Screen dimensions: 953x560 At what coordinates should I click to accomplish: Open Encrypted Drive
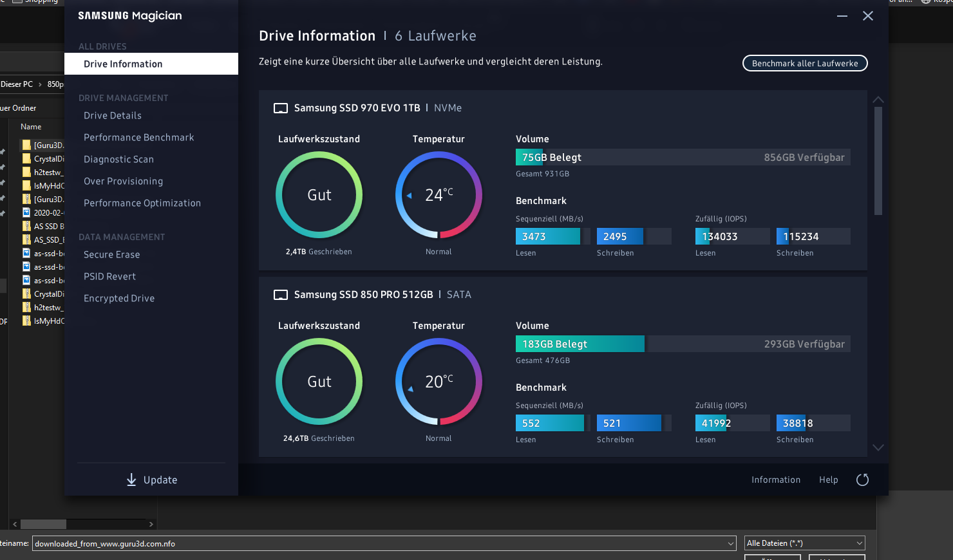pyautogui.click(x=119, y=299)
